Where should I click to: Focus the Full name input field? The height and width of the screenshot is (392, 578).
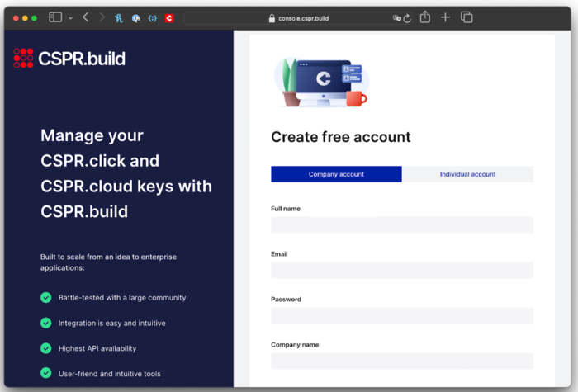click(402, 224)
